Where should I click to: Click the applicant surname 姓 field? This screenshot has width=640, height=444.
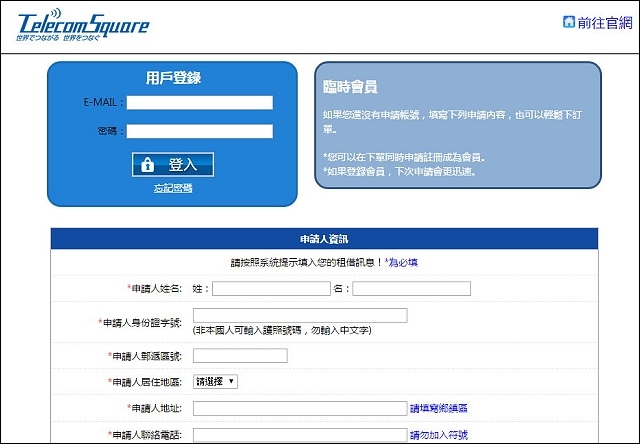tap(271, 289)
